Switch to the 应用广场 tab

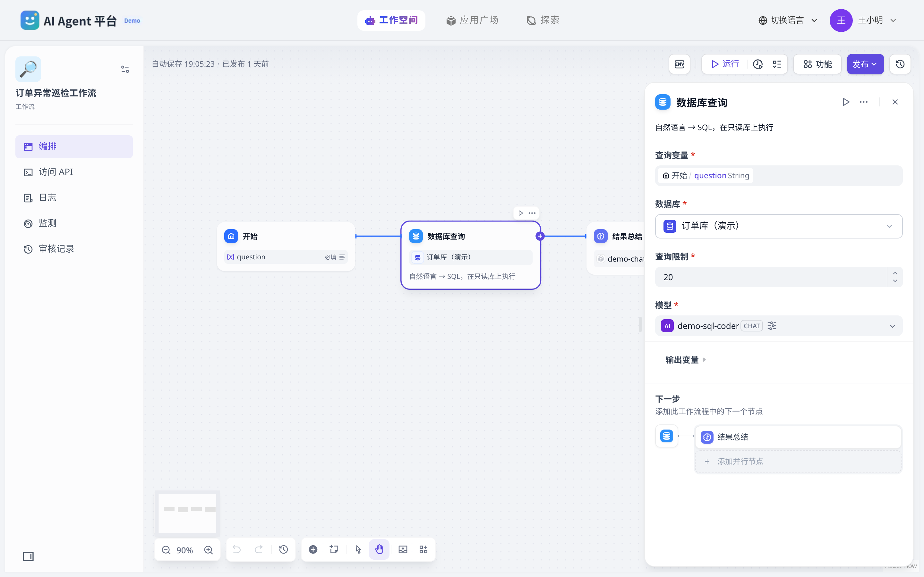pyautogui.click(x=472, y=20)
